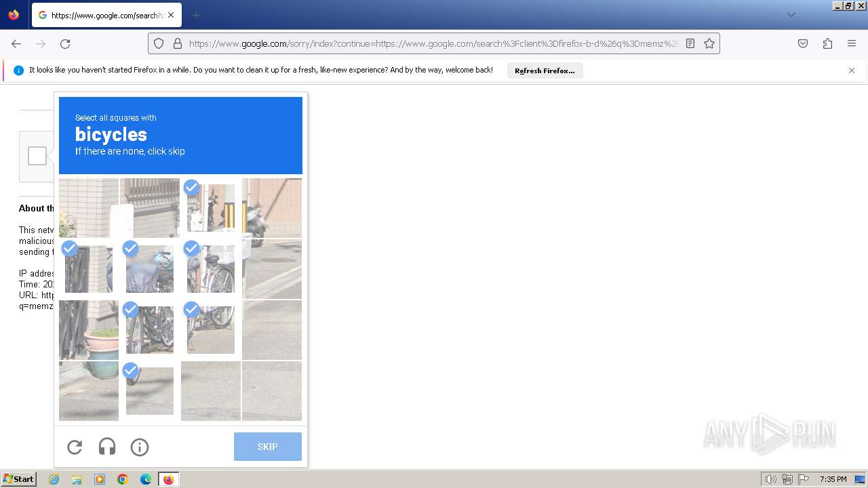This screenshot has height=488, width=868.
Task: Go back to previous page
Action: coord(16,43)
